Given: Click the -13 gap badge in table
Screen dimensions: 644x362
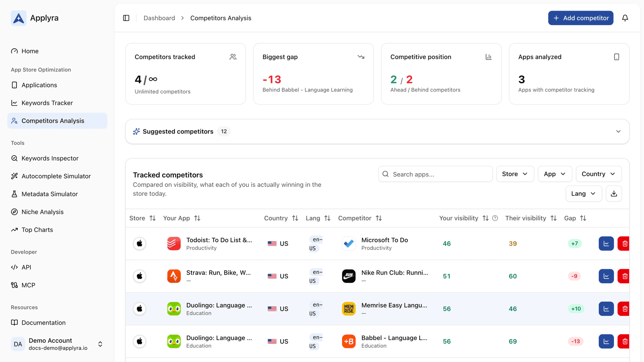Looking at the screenshot, I should (x=575, y=341).
